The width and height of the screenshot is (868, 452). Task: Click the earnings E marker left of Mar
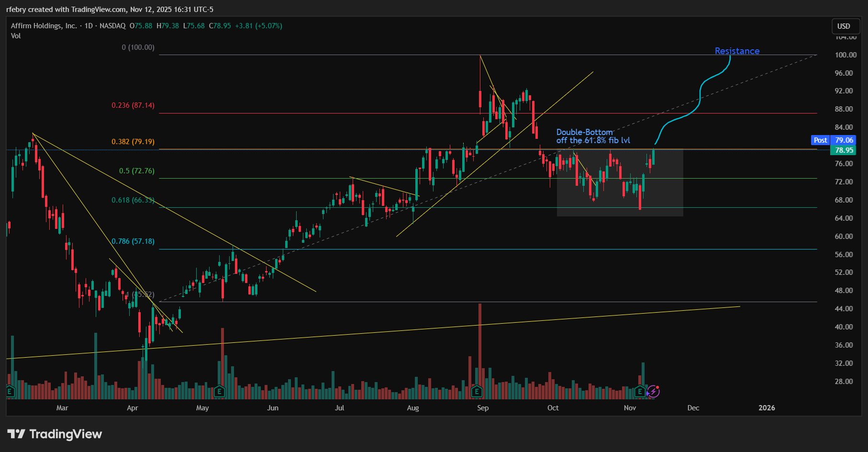tap(10, 392)
